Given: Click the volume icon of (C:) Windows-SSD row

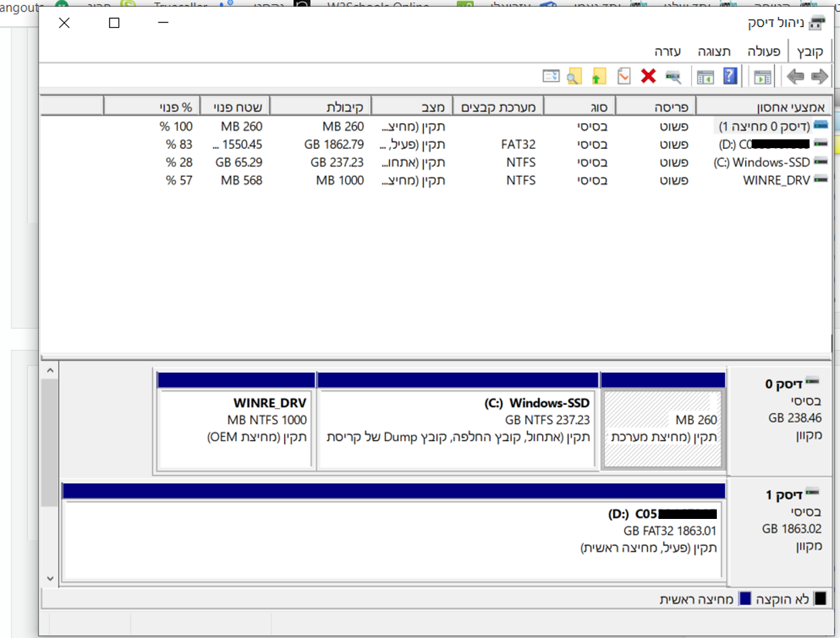Looking at the screenshot, I should [820, 162].
